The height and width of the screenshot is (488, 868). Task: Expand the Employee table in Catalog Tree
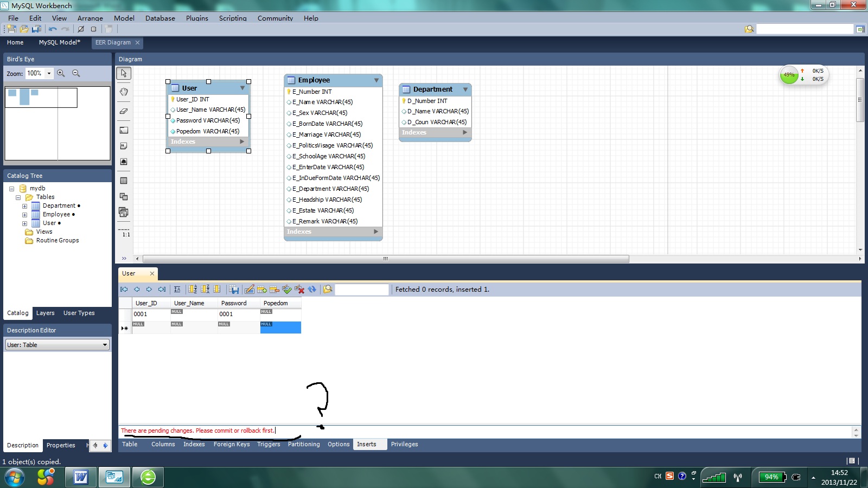(x=24, y=215)
